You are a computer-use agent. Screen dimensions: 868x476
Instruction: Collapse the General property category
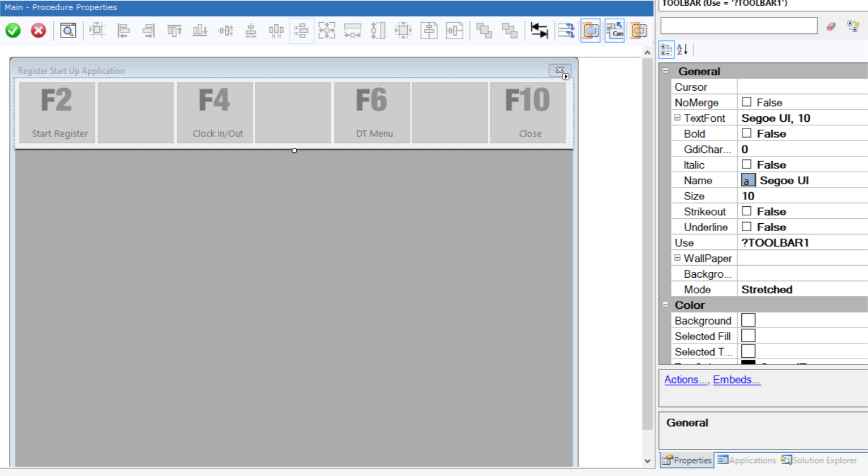click(x=665, y=71)
